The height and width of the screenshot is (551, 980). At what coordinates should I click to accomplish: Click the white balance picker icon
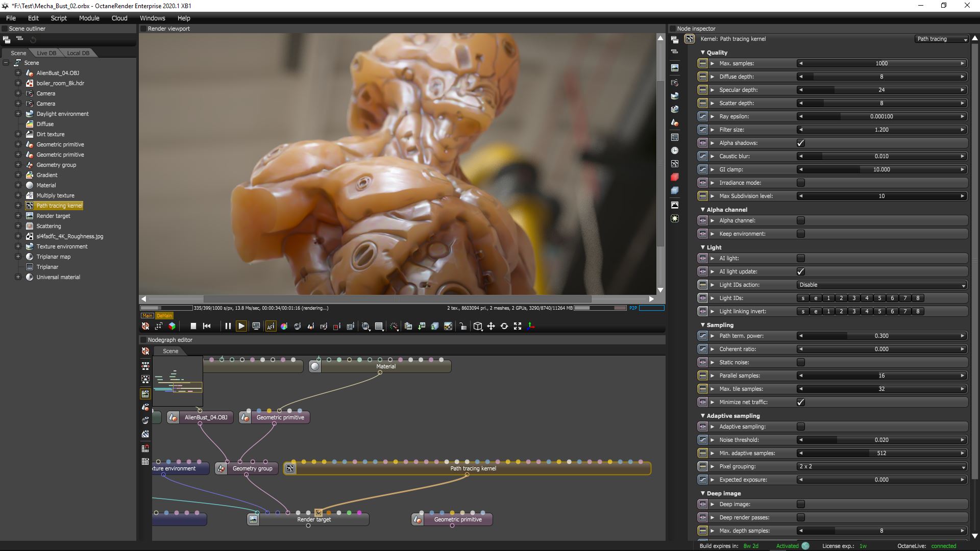tap(284, 327)
